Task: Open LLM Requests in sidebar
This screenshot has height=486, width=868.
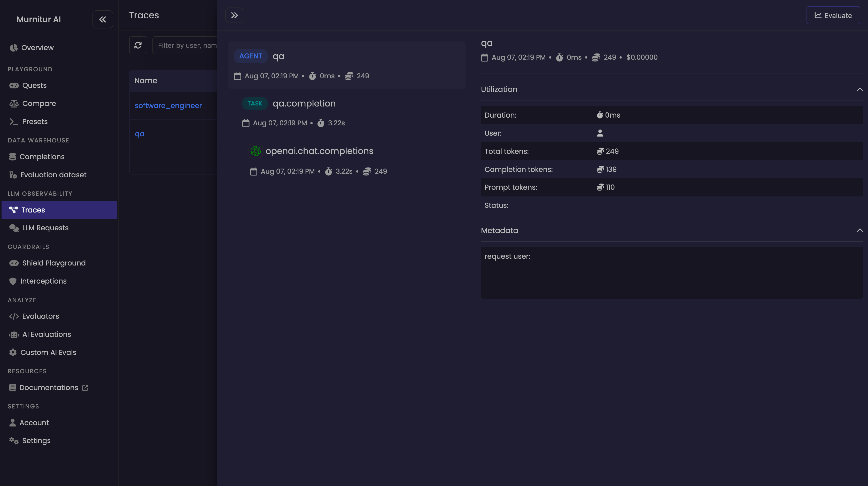Action: [x=45, y=228]
